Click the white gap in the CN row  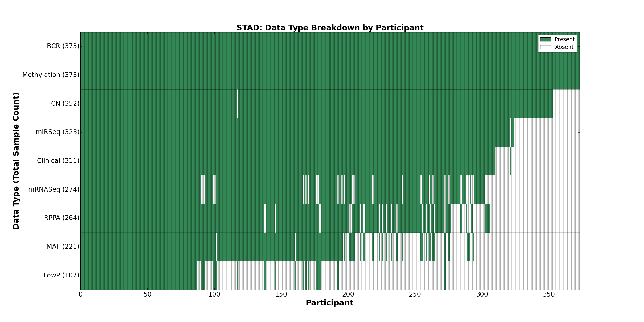(x=237, y=104)
